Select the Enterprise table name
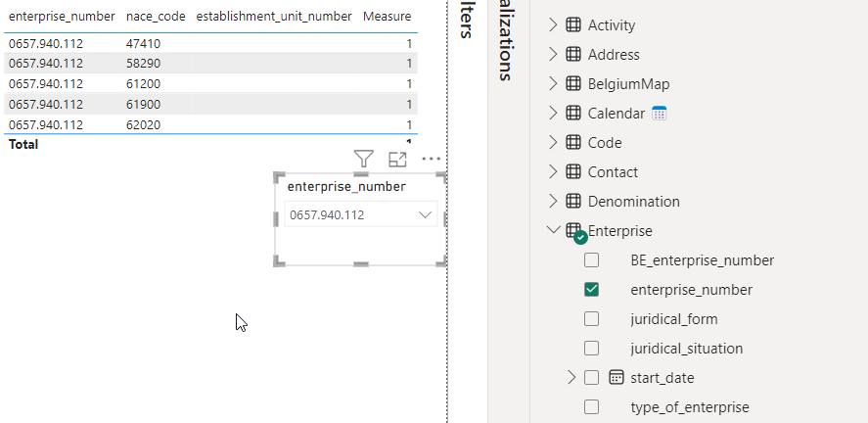The image size is (868, 423). point(620,230)
